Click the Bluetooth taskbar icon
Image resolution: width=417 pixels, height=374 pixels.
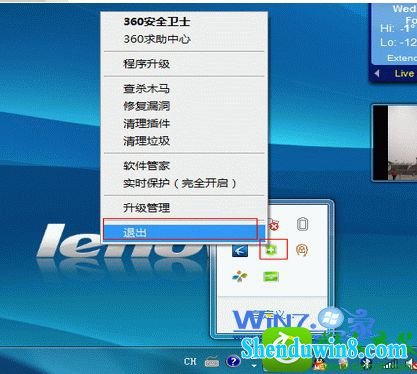[x=366, y=364]
